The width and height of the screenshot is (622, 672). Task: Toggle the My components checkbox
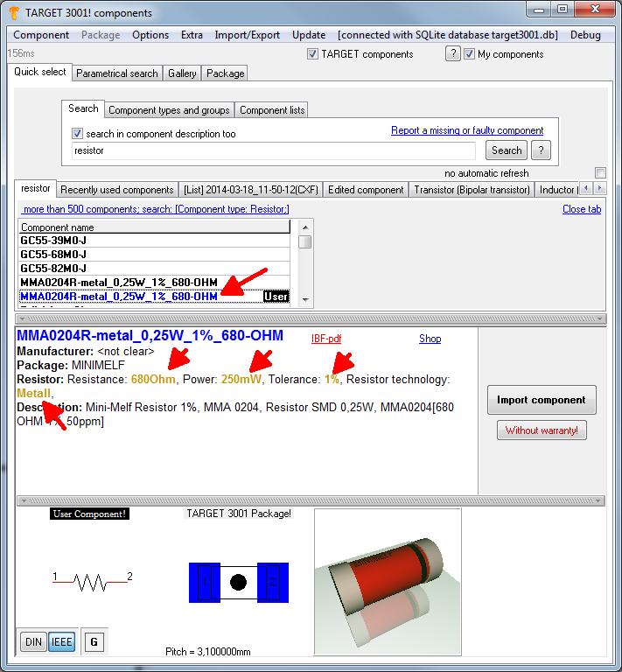coord(470,54)
